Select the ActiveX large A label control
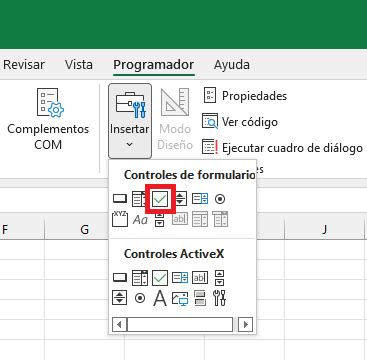Viewport: 367px width, 360px height. click(160, 298)
